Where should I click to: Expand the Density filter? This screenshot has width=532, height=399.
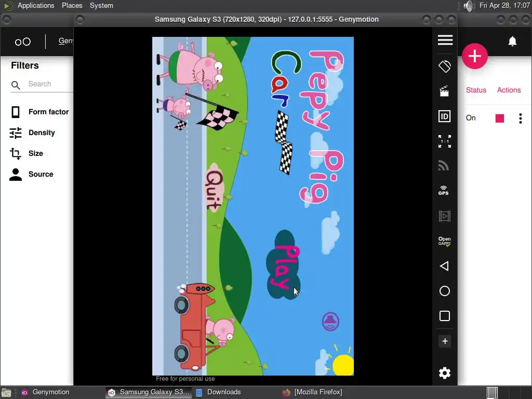click(33, 132)
